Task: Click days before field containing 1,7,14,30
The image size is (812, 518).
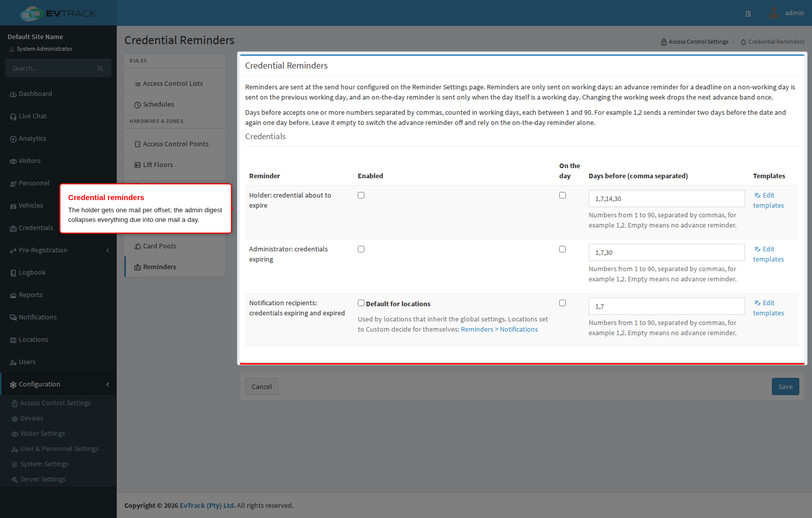Action: click(667, 199)
